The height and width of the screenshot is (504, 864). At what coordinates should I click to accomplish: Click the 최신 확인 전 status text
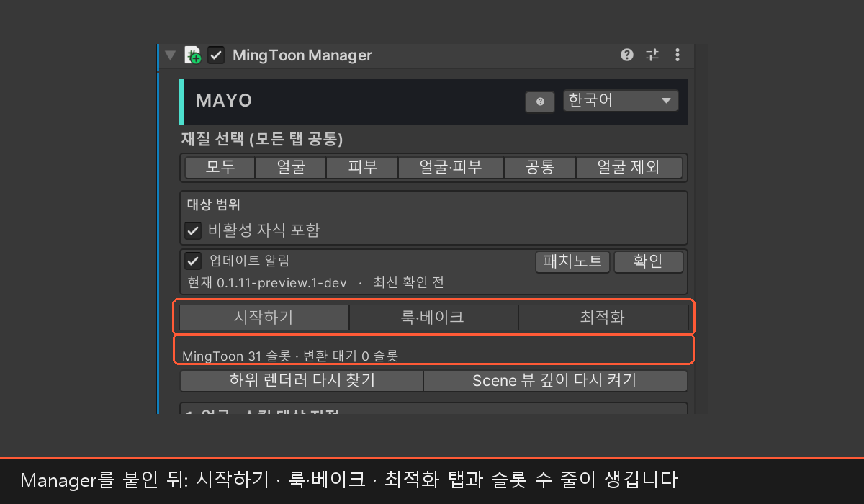[408, 283]
